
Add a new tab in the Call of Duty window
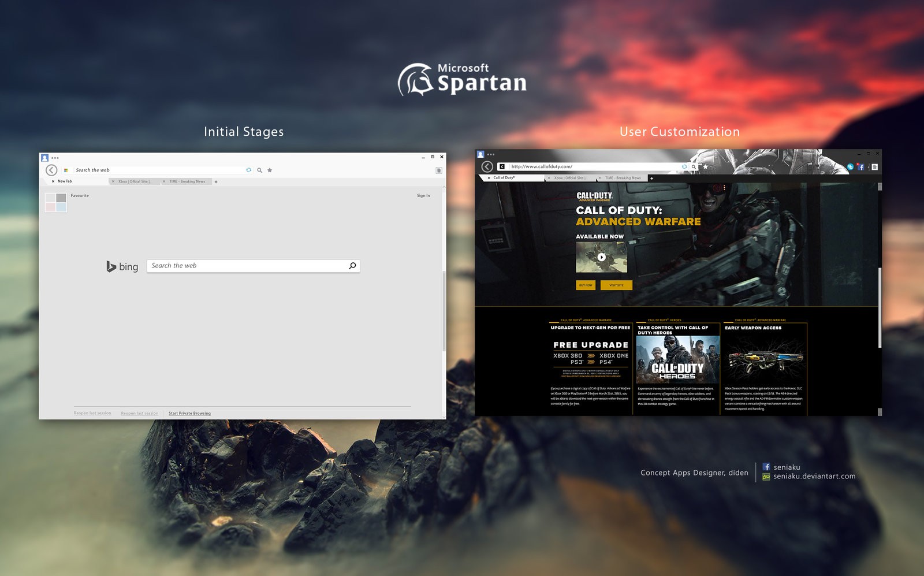coord(652,179)
